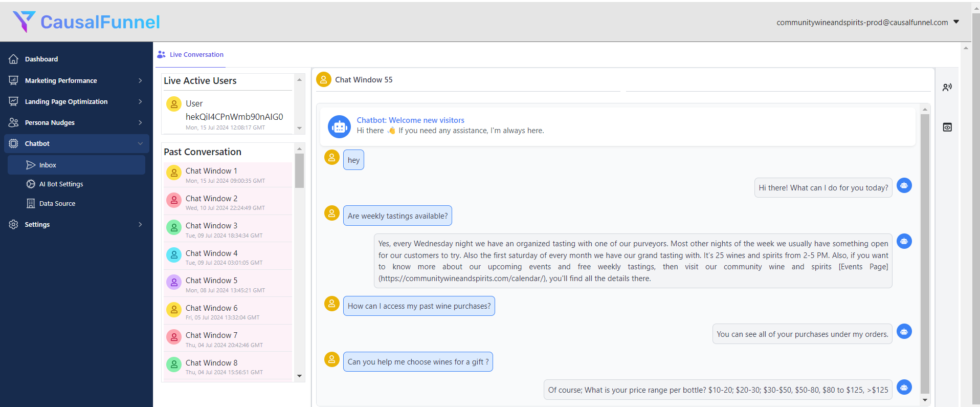Click 'How can I access my past wine purchases?'

pyautogui.click(x=419, y=306)
